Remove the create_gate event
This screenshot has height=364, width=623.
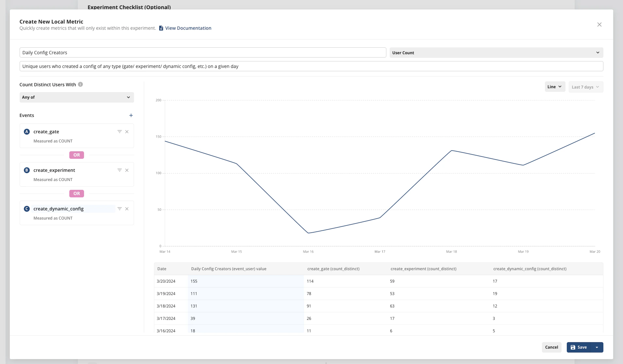[127, 131]
